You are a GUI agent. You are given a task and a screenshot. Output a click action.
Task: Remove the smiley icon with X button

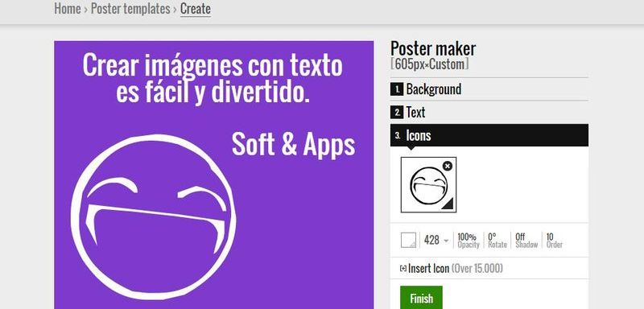[448, 166]
